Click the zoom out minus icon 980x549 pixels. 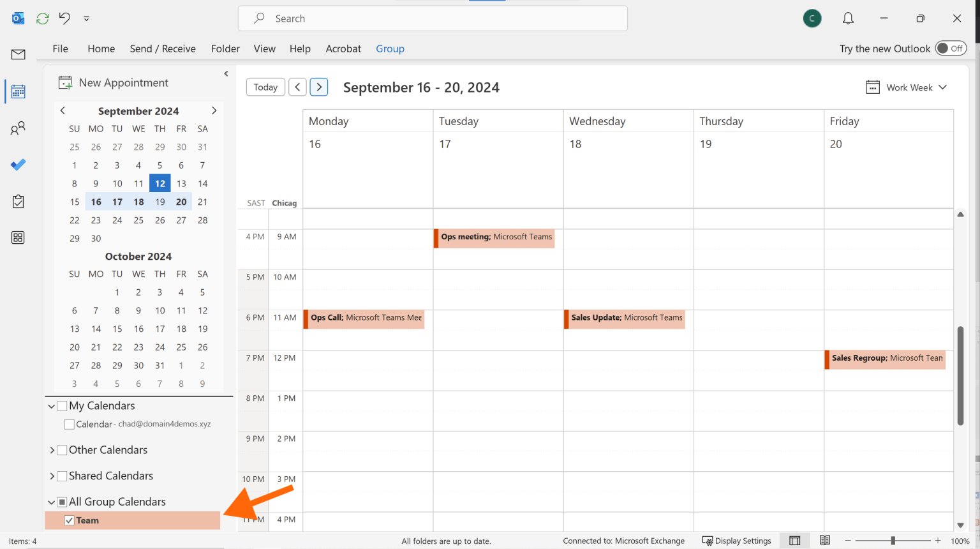(x=848, y=541)
